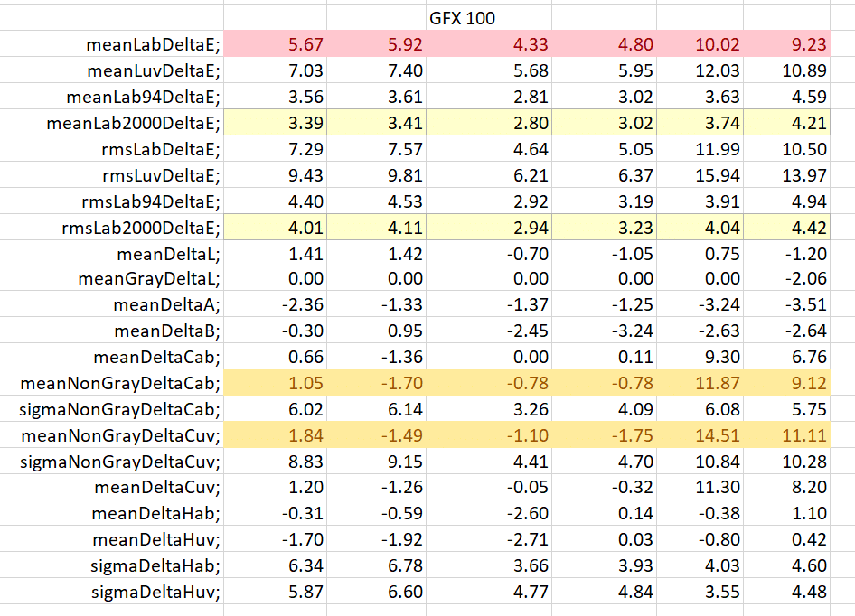Select 1.84 in the meanNonGrayDeltaCuv row
855x616 pixels.
(305, 435)
